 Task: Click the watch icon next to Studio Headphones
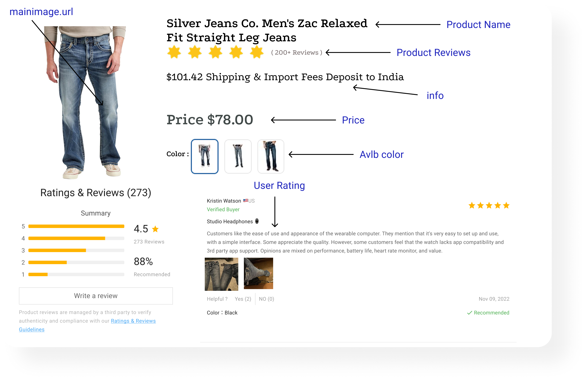tap(257, 221)
